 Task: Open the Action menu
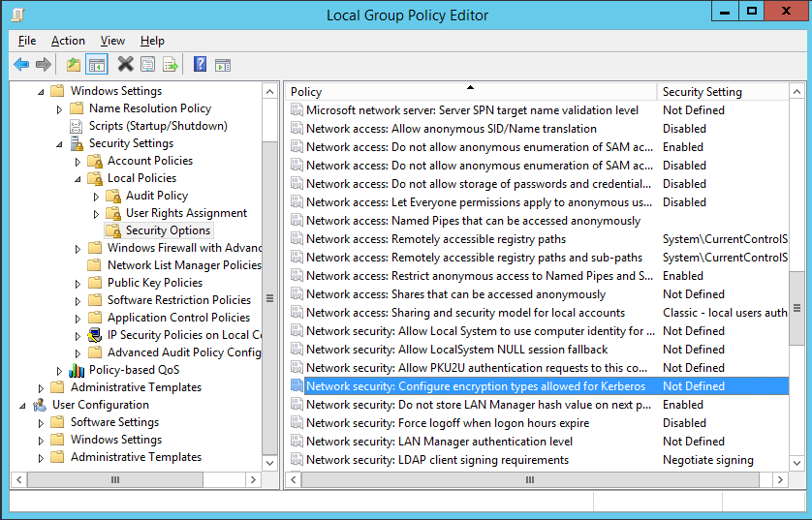tap(68, 41)
